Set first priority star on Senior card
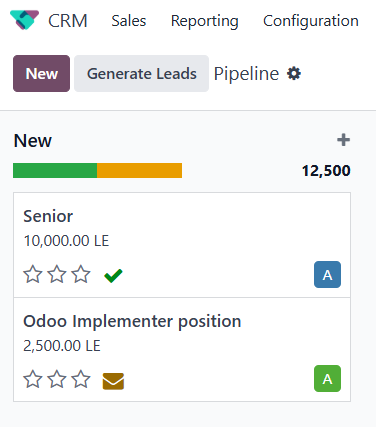This screenshot has width=376, height=427. [33, 274]
